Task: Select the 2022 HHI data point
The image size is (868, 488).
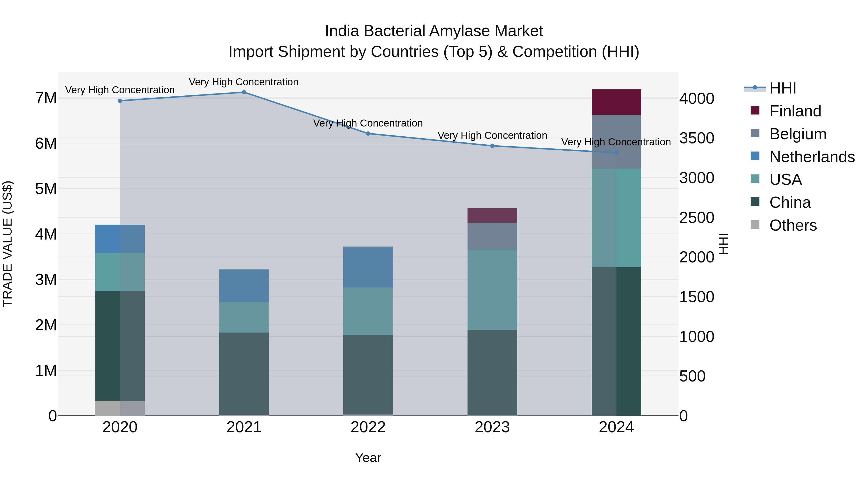Action: [368, 134]
